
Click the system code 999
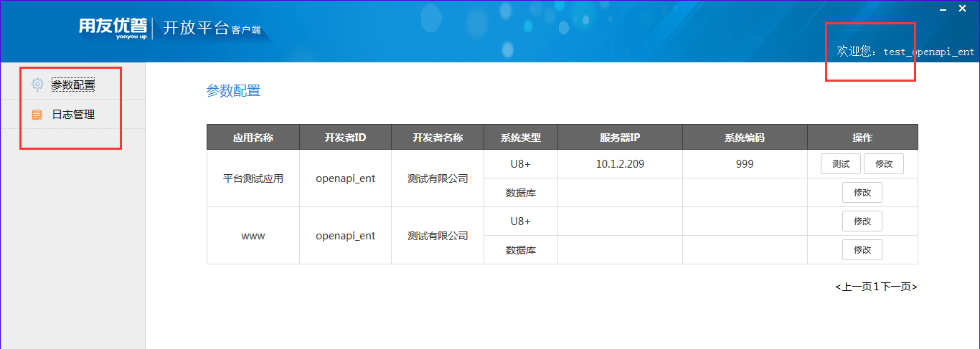click(x=745, y=164)
